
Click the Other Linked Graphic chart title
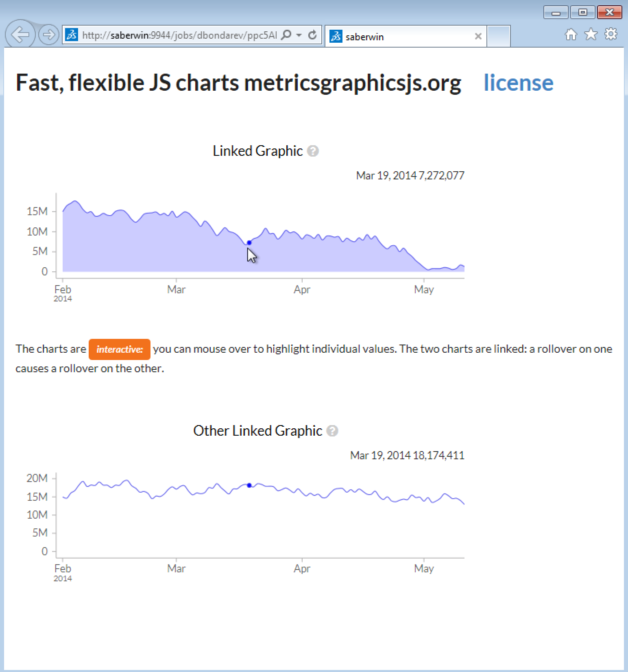[x=258, y=431]
